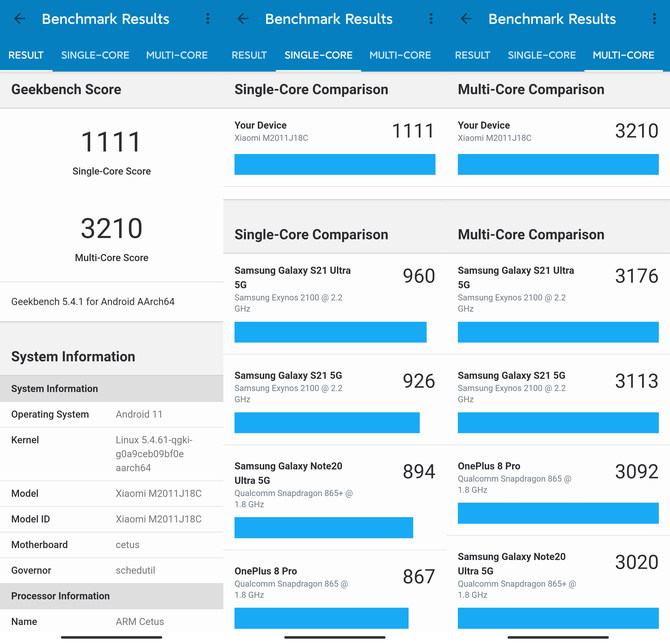Tap the Model value Xiaomi M2011J18C

(159, 493)
